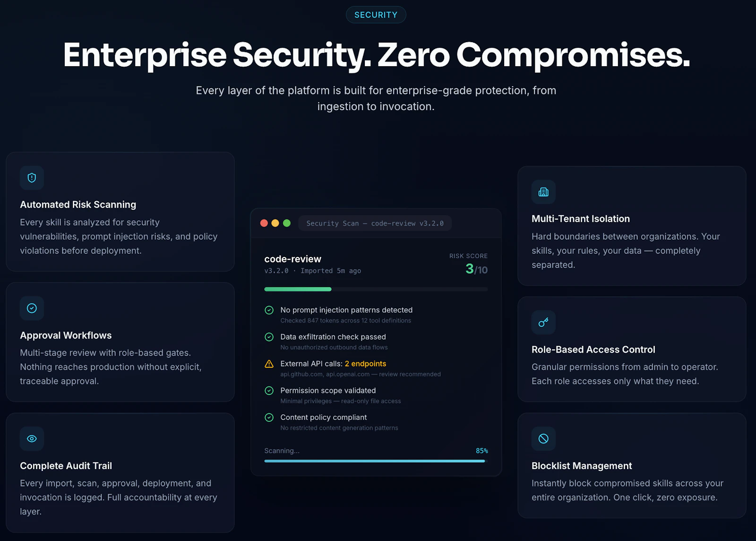The width and height of the screenshot is (756, 541).
Task: Click the check beside Permission scope validated
Action: pyautogui.click(x=269, y=391)
